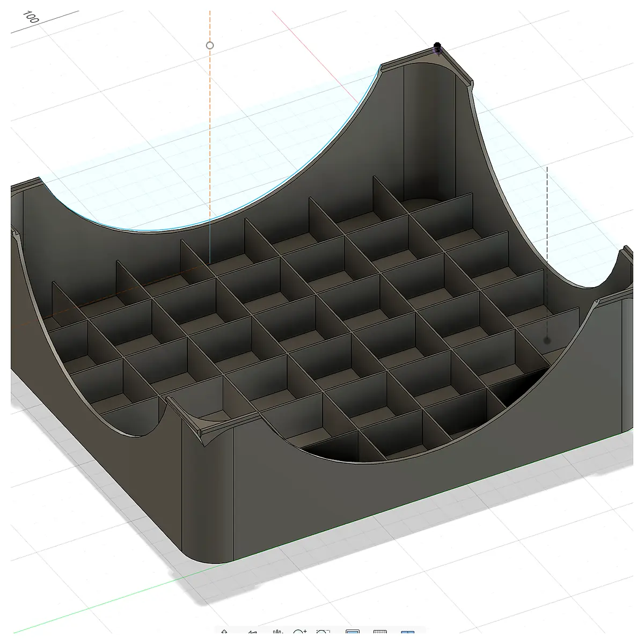
Task: Click the black sketch point at top corner post
Action: point(437,47)
